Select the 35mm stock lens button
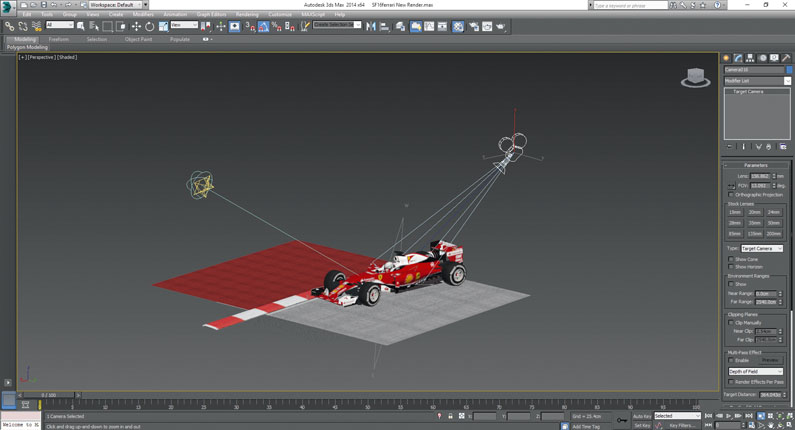Screen dimensions: 795x430 pyautogui.click(x=754, y=223)
